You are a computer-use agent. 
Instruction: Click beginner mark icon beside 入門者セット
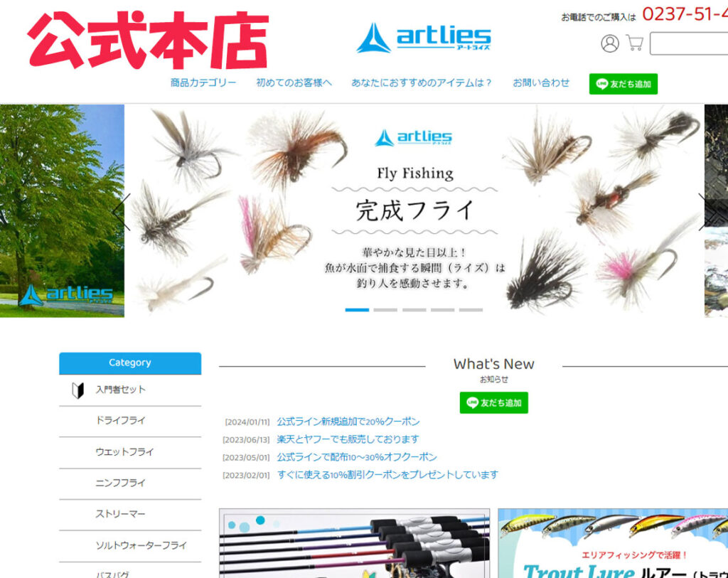tap(78, 390)
